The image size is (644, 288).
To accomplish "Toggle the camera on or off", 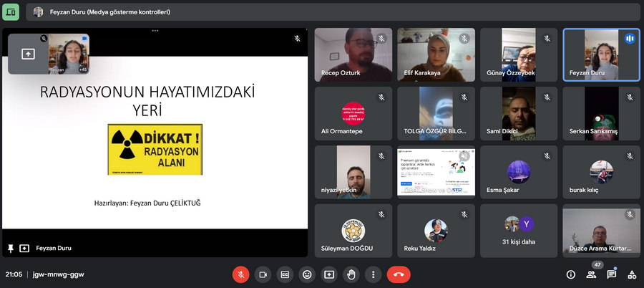I will 263,274.
